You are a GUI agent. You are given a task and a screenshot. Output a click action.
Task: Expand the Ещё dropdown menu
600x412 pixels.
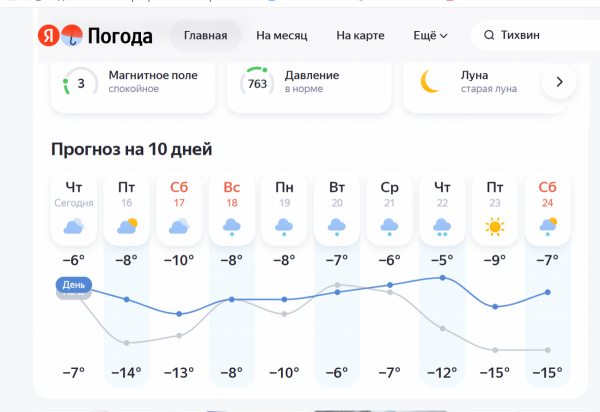click(x=430, y=36)
